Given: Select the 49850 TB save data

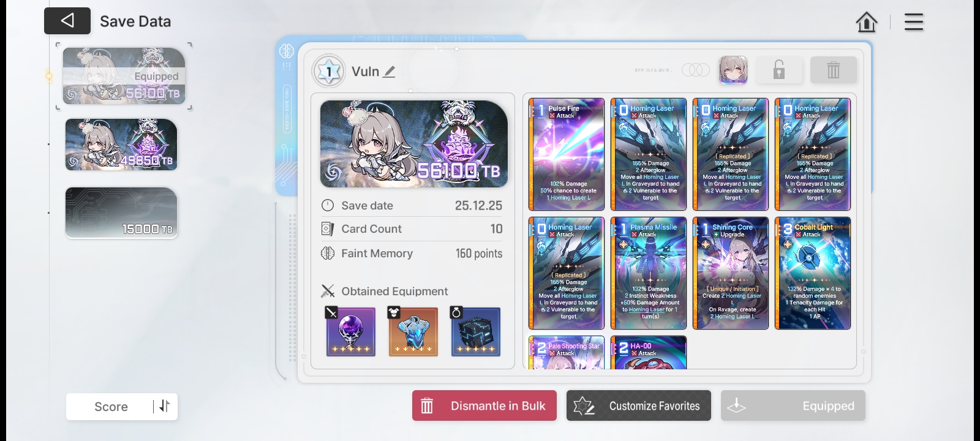Looking at the screenshot, I should (x=121, y=145).
